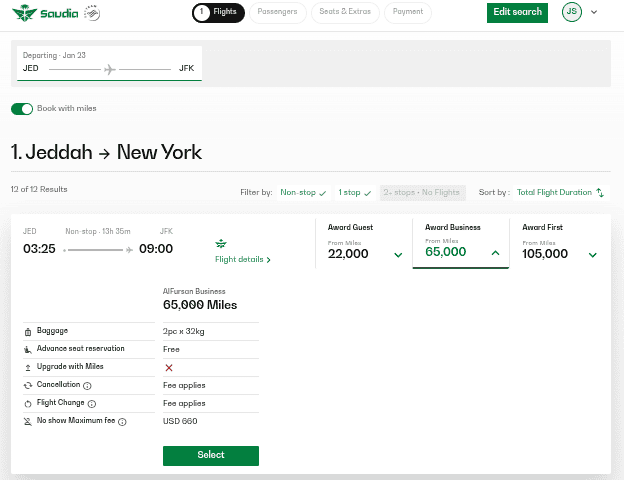
Task: Click the Edit search button
Action: tap(517, 13)
